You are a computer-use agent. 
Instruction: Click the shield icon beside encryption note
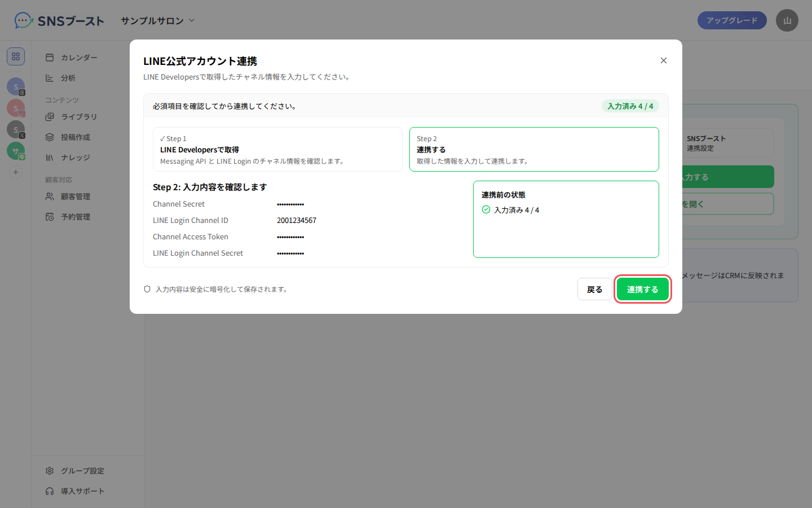pos(147,289)
